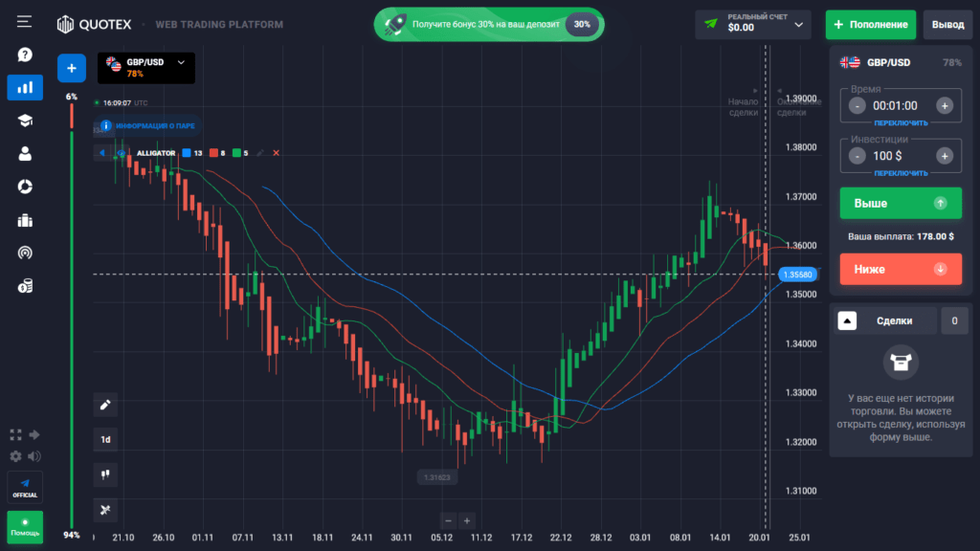The width and height of the screenshot is (980, 551).
Task: Add new chart tab with plus button
Action: [x=72, y=68]
